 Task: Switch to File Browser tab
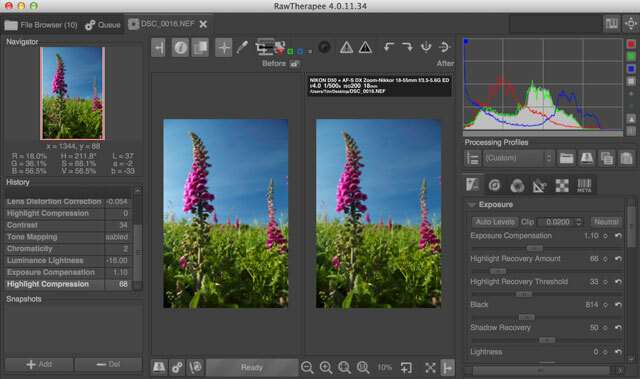pos(41,25)
